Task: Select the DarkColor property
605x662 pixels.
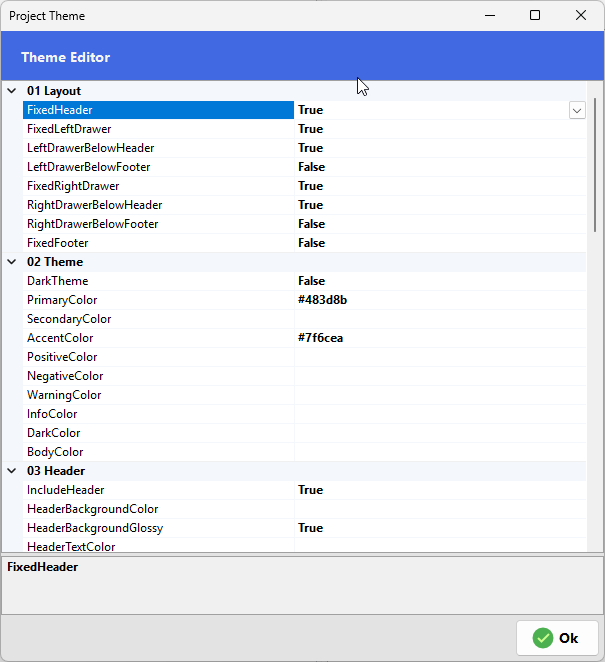Action: (158, 433)
